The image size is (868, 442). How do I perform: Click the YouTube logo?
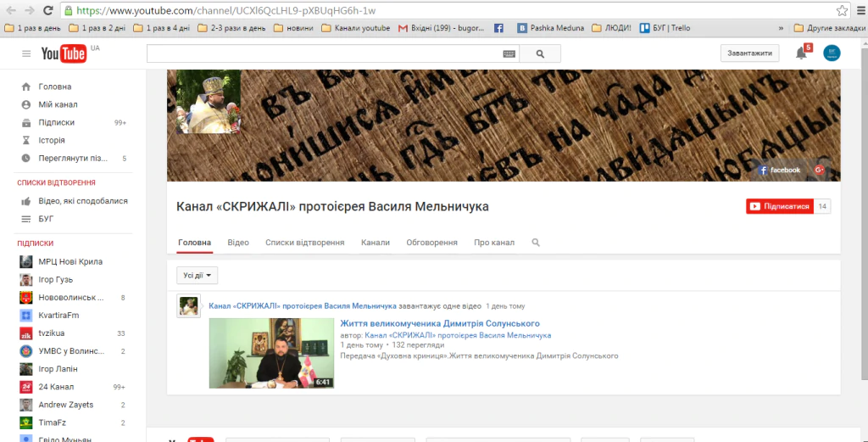pos(64,54)
